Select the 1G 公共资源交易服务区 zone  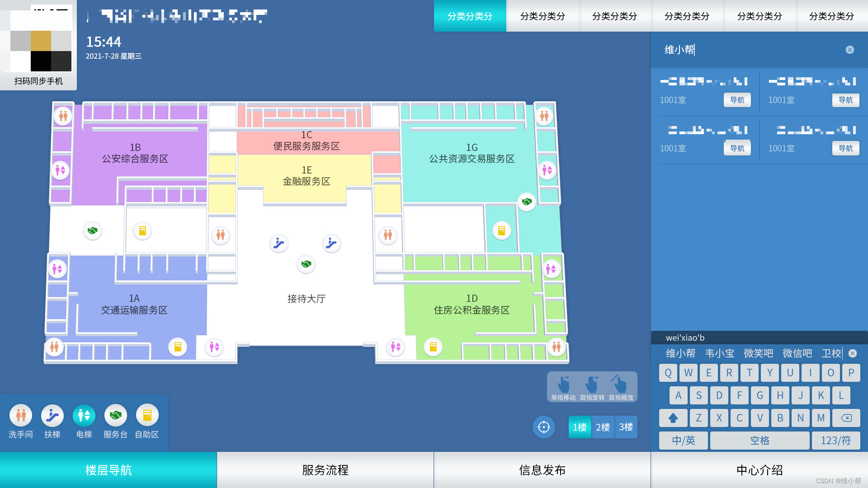pos(472,153)
